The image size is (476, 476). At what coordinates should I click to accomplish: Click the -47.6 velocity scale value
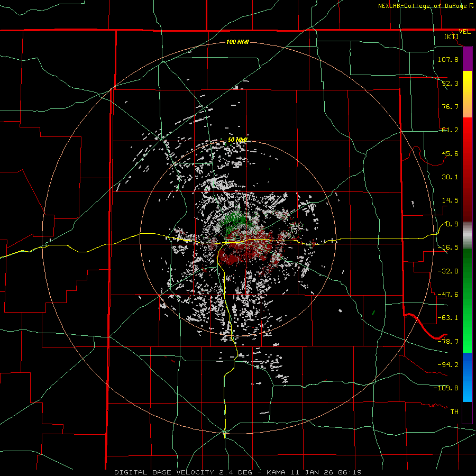pos(448,295)
